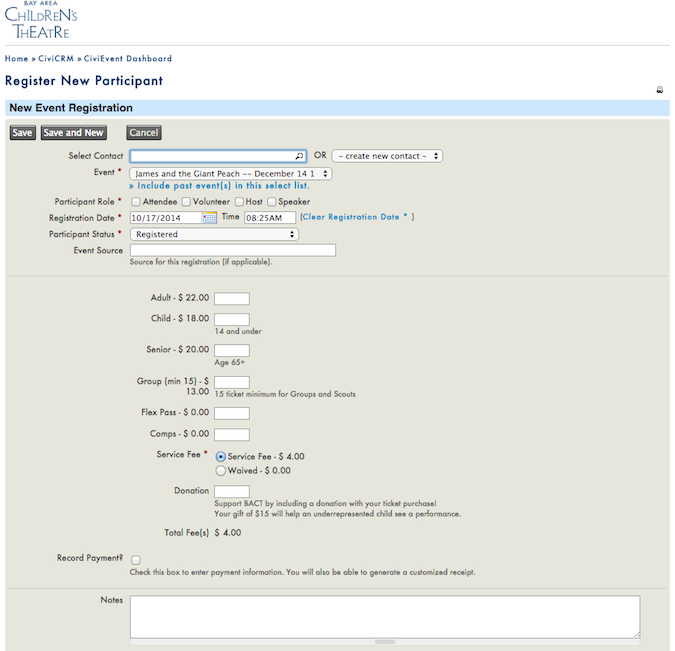This screenshot has height=651, width=675.
Task: Open the Participant Status dropdown
Action: [214, 234]
